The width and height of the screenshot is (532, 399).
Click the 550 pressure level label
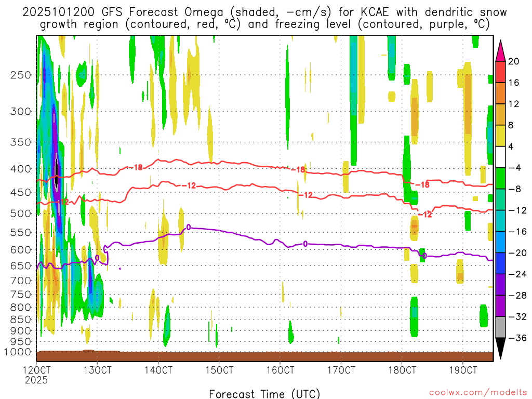click(x=21, y=232)
